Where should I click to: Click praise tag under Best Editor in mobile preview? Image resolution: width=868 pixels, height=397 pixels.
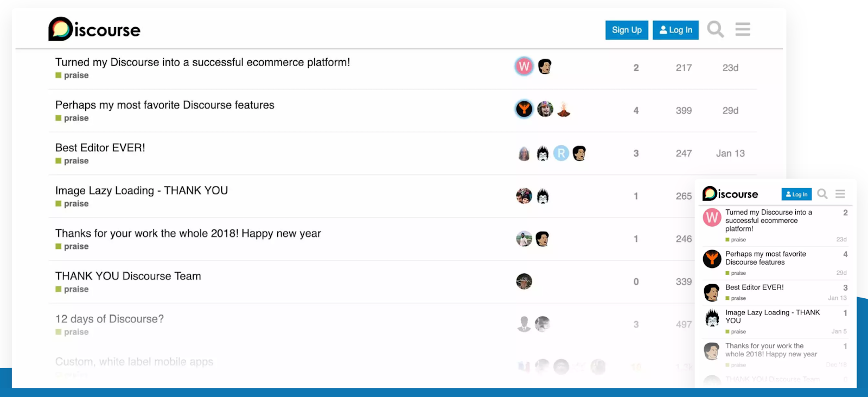click(x=736, y=298)
